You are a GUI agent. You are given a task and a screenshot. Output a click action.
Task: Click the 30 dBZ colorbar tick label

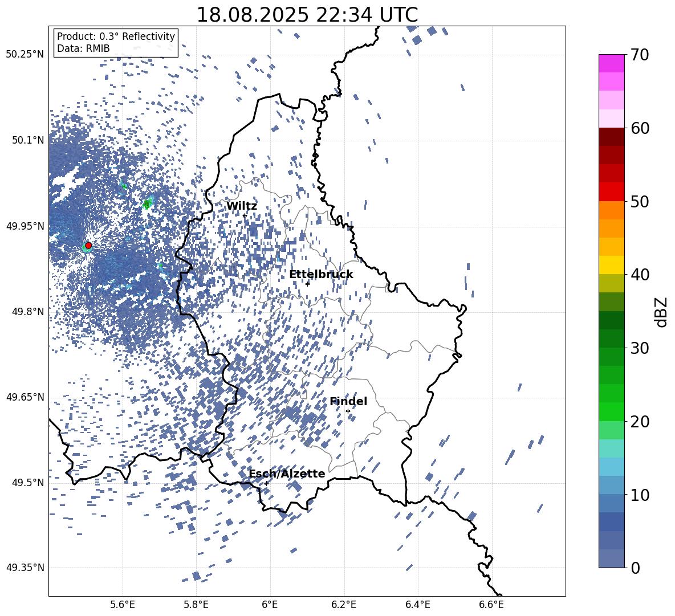(x=640, y=348)
